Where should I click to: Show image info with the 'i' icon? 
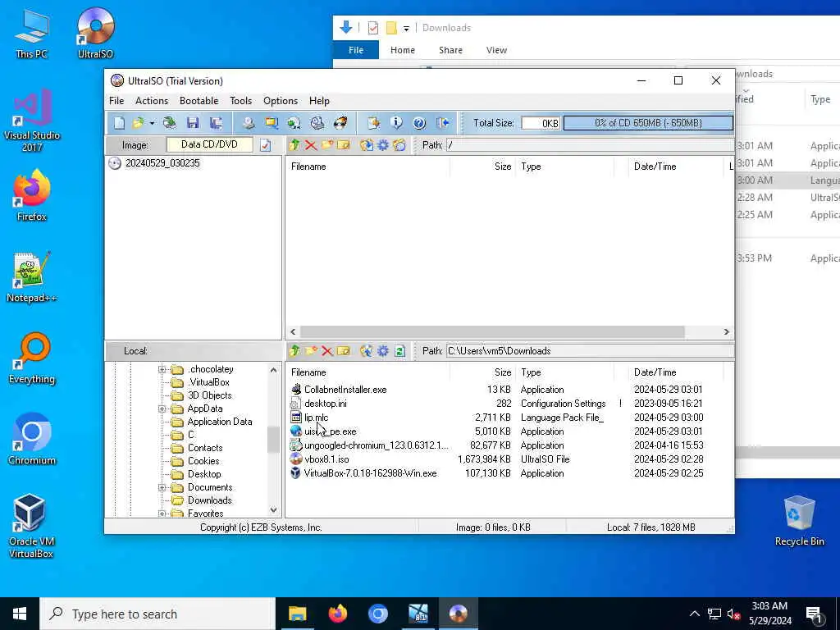[x=396, y=123]
